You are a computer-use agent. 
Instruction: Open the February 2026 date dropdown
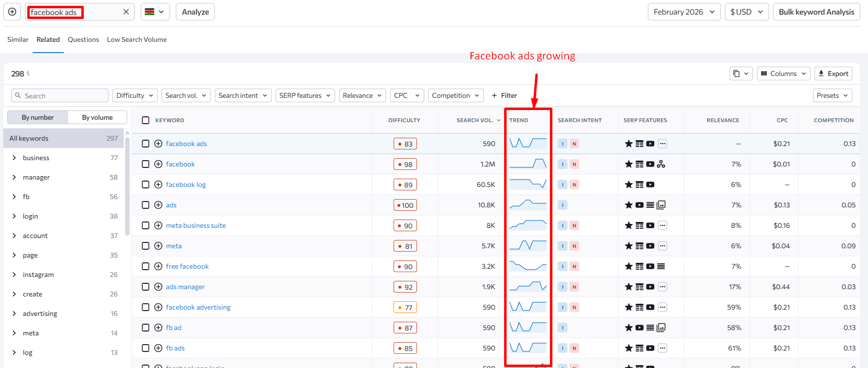tap(684, 12)
